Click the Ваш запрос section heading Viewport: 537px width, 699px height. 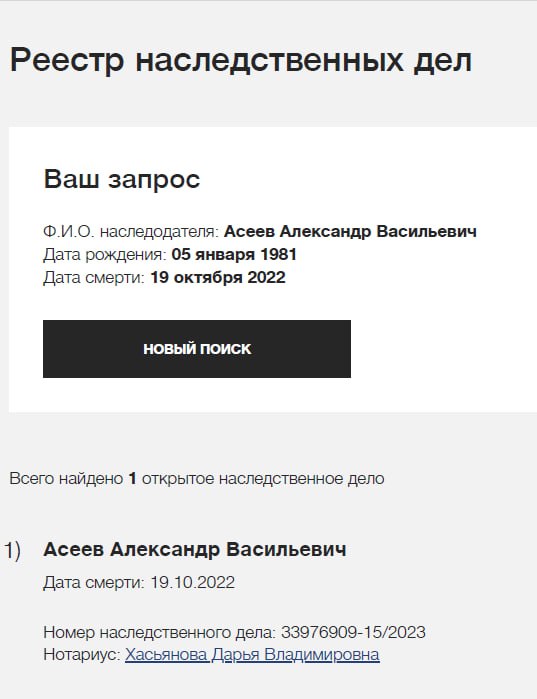122,179
